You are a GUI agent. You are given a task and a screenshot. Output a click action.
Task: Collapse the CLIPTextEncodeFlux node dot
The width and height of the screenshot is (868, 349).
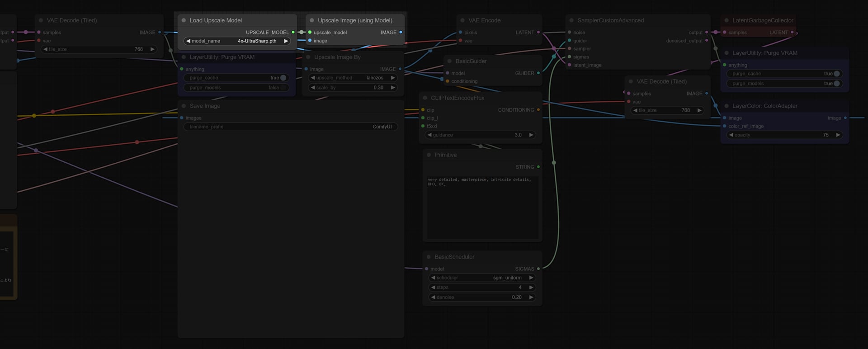(425, 98)
